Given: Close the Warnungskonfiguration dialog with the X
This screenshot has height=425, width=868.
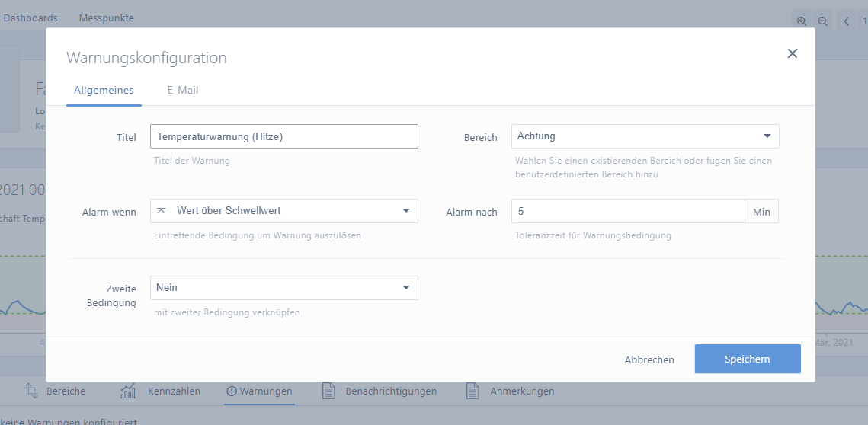Looking at the screenshot, I should pos(793,53).
